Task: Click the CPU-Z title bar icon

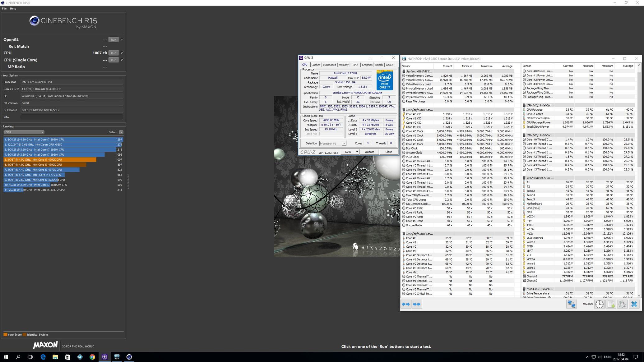Action: [301, 58]
